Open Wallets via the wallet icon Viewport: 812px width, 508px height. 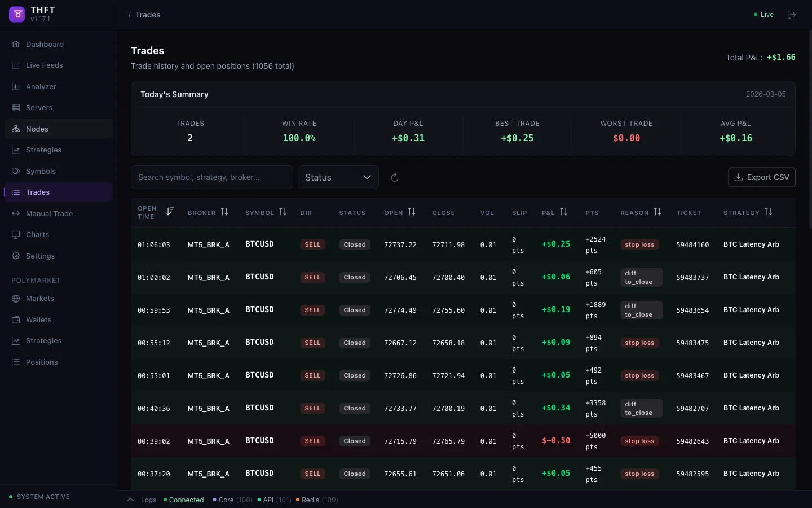point(16,320)
